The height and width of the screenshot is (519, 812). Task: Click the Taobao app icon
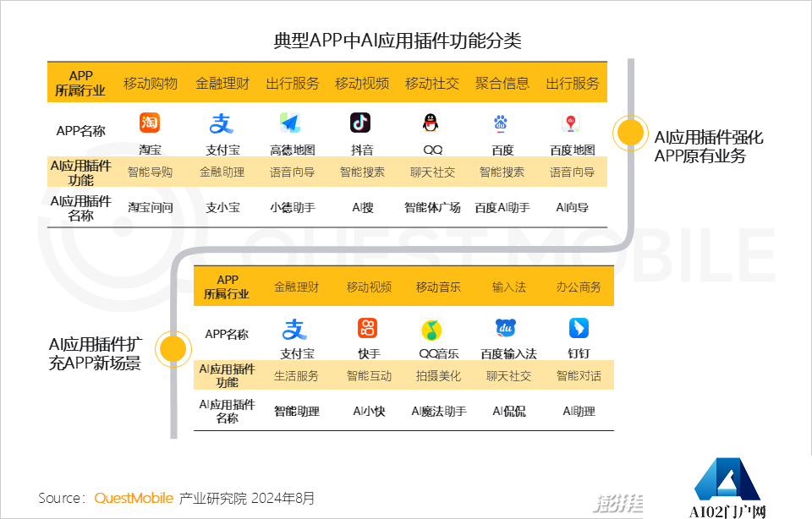[x=150, y=123]
